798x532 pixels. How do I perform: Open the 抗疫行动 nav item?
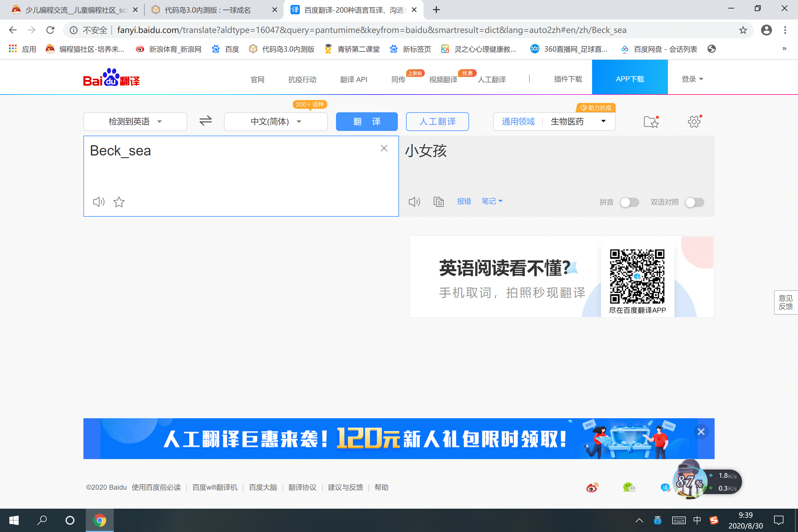(302, 79)
